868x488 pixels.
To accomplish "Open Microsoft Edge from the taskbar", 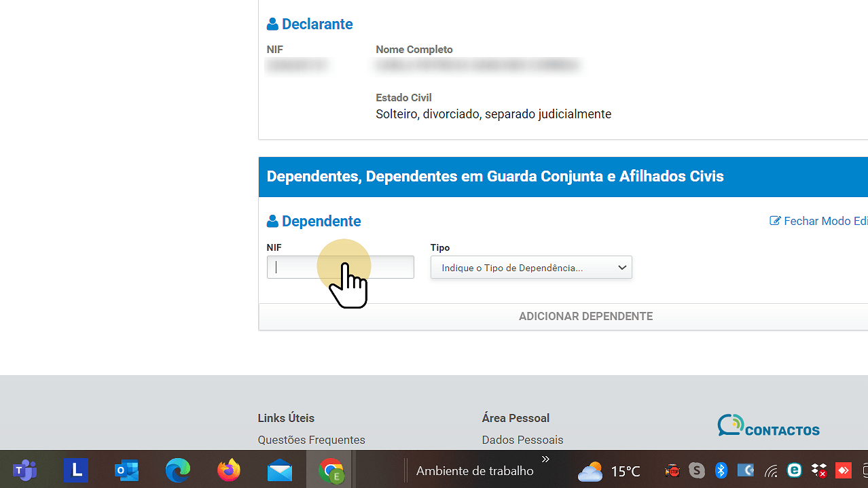I will click(x=177, y=470).
